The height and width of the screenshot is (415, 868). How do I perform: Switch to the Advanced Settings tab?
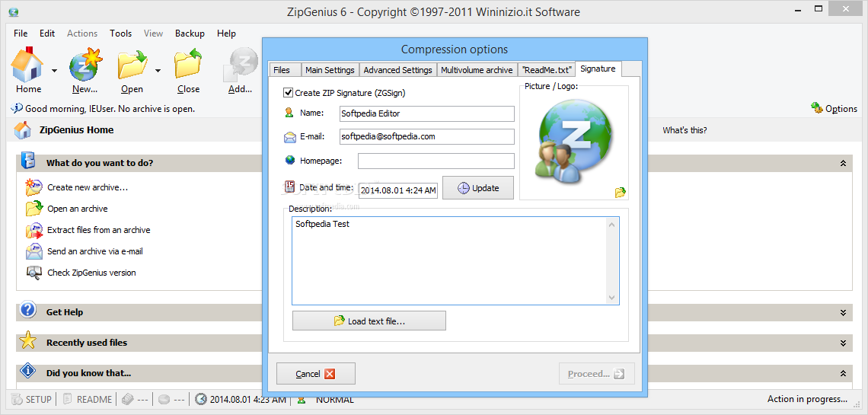point(397,70)
